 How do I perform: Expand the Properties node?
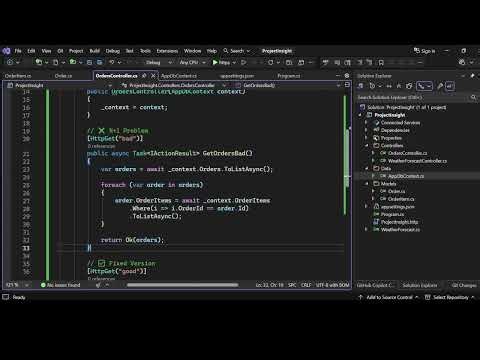click(366, 138)
